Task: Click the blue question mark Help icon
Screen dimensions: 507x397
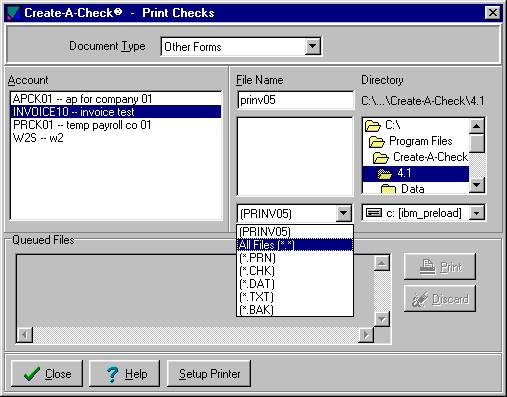Action: 112,374
